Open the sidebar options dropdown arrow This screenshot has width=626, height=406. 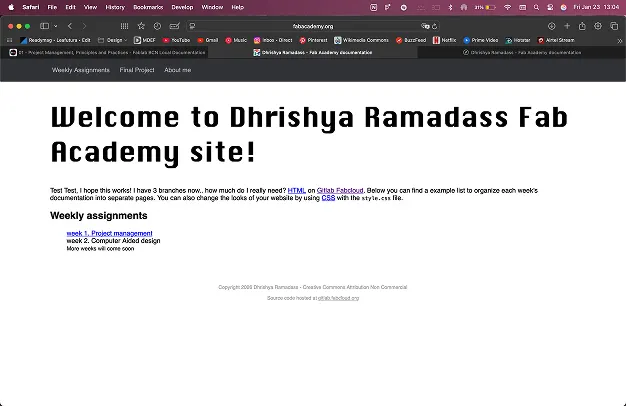point(55,26)
